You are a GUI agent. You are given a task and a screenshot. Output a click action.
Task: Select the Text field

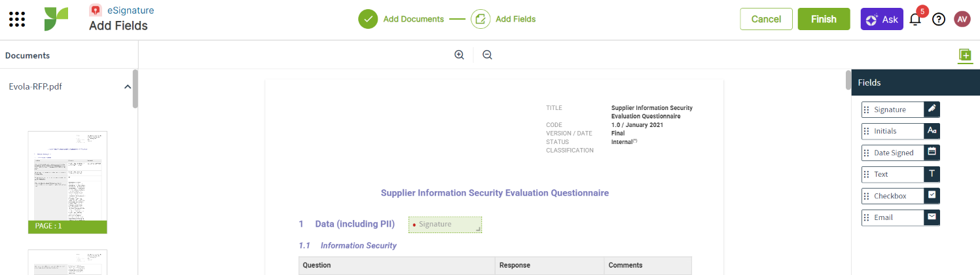pyautogui.click(x=901, y=174)
